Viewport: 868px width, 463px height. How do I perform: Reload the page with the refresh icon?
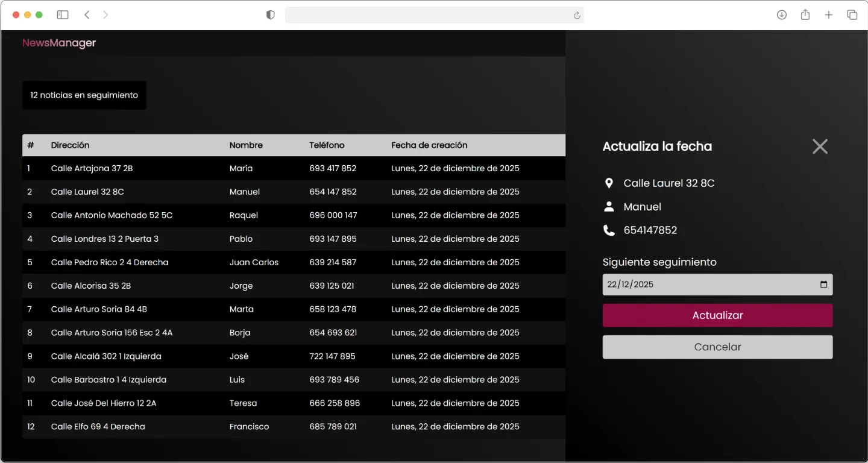[x=576, y=15]
